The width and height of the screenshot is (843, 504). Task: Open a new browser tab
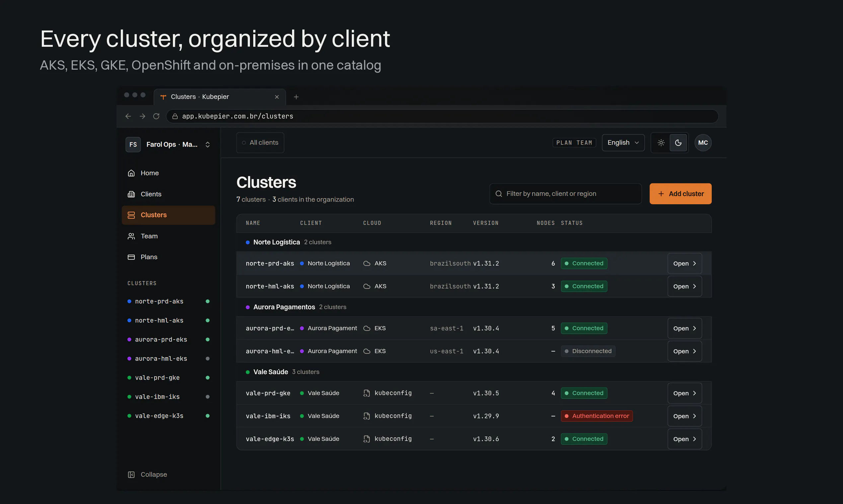tap(296, 97)
